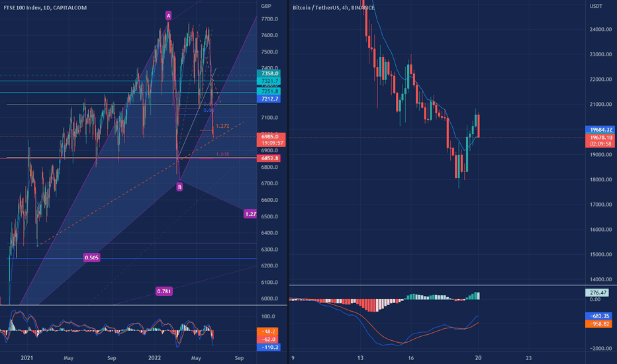Click 13 on the Bitcoin time axis

tap(360, 357)
